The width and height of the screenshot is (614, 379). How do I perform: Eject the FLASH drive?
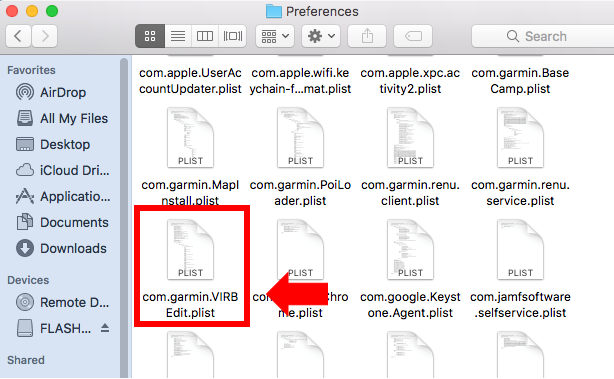pyautogui.click(x=105, y=328)
